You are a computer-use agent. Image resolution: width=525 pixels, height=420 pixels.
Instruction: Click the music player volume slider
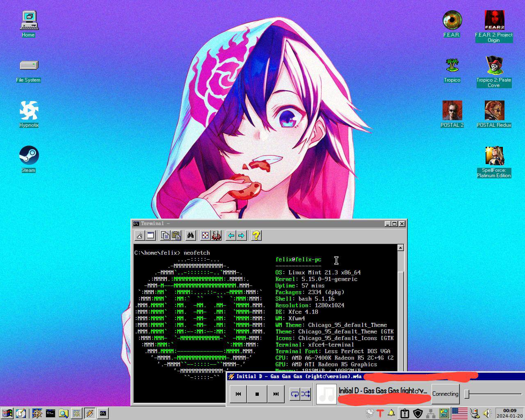tap(494, 394)
